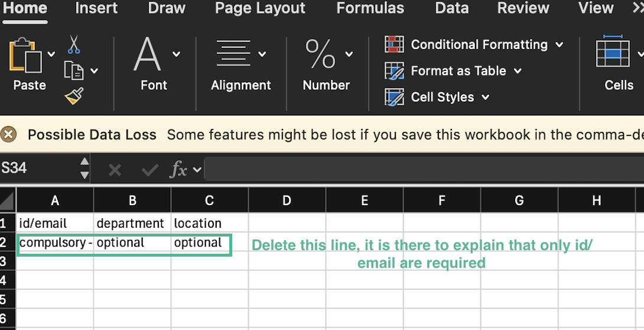Click the Cut scissors icon
The width and height of the screenshot is (644, 330).
coord(74,44)
